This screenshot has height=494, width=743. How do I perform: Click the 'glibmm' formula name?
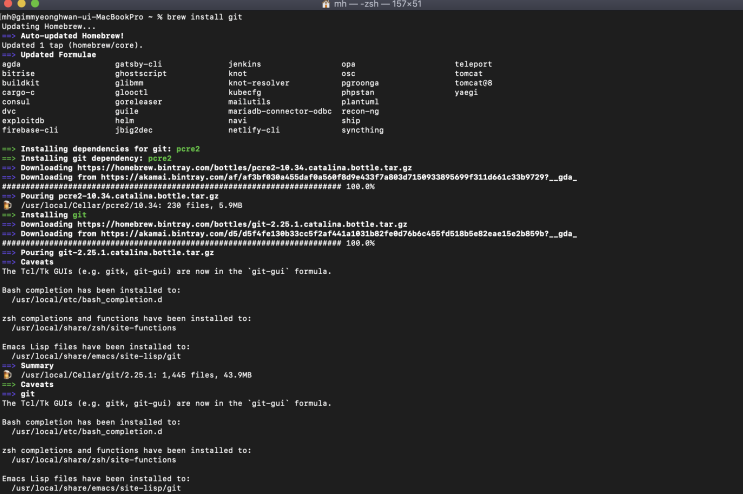tap(129, 83)
